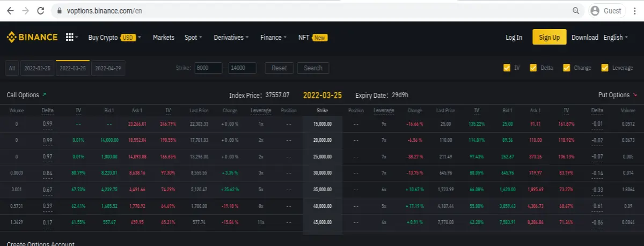Click the Reset button
Viewport: 644px width, 246px height.
(279, 68)
